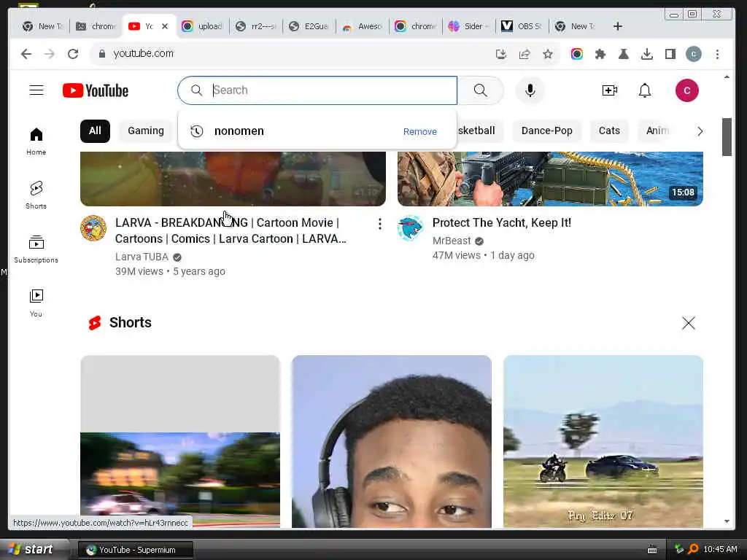
Task: Switch to the Sider browser tab
Action: 468,26
